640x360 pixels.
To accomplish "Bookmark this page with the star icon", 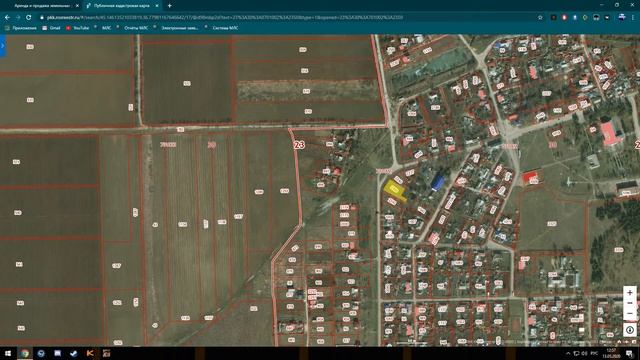I will coord(540,18).
